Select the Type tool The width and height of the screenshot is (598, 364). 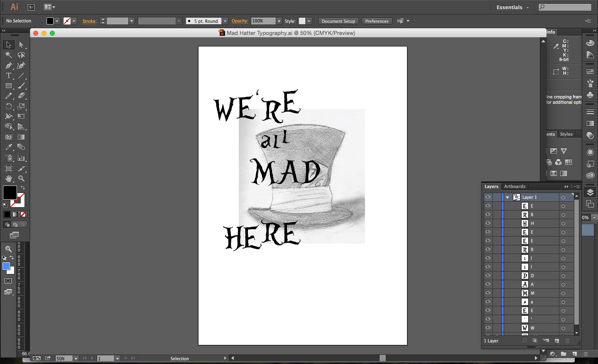click(9, 76)
